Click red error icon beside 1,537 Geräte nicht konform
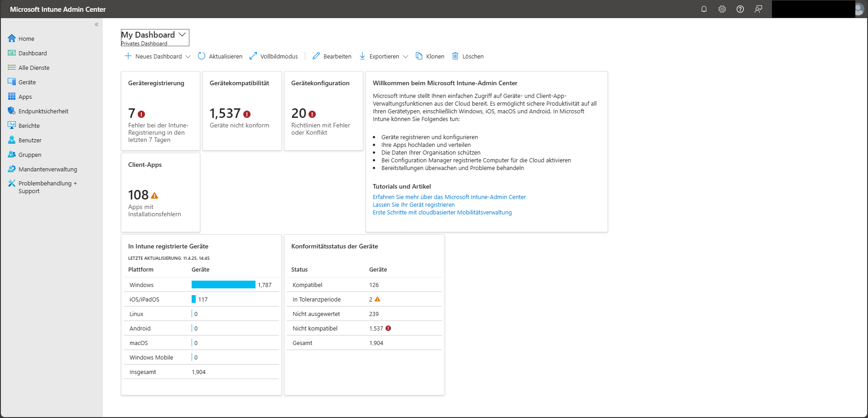868x418 pixels. pos(247,114)
